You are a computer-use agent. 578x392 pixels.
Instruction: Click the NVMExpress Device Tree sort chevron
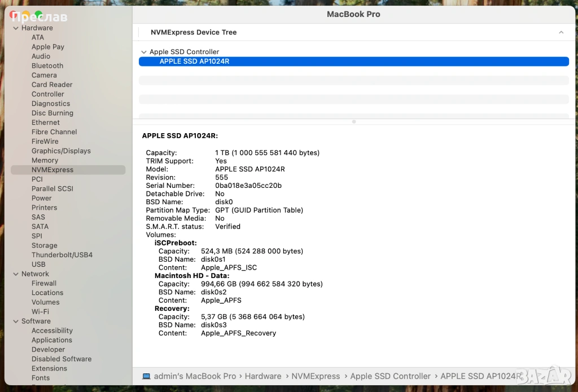(x=561, y=33)
